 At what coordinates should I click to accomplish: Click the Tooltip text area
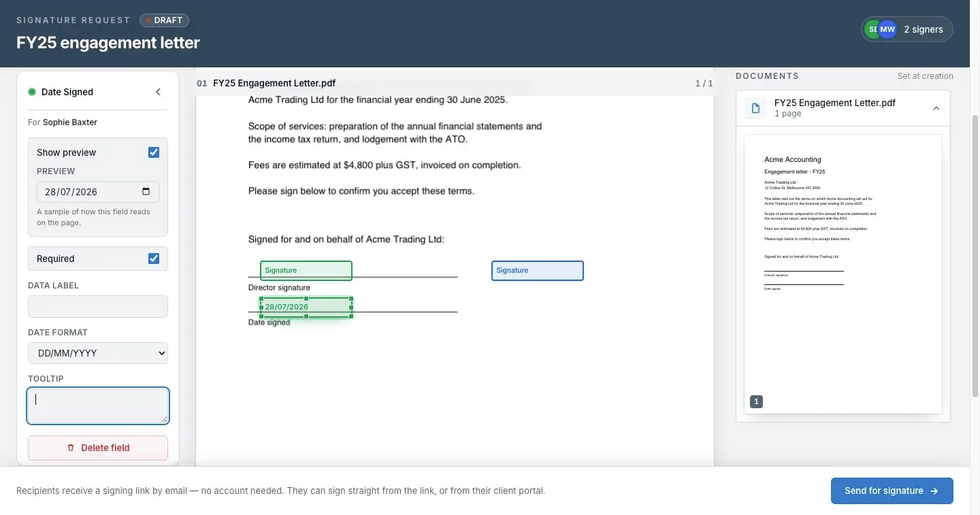pos(98,405)
